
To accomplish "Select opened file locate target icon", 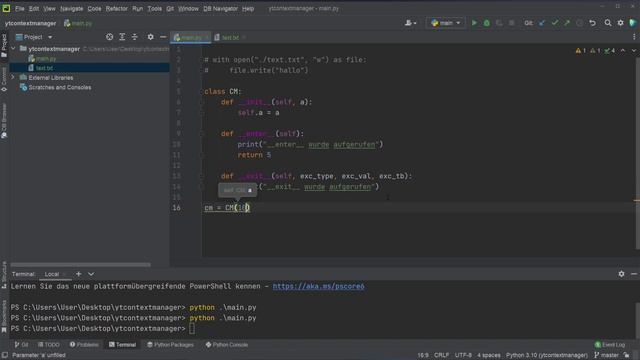I will tap(109, 37).
